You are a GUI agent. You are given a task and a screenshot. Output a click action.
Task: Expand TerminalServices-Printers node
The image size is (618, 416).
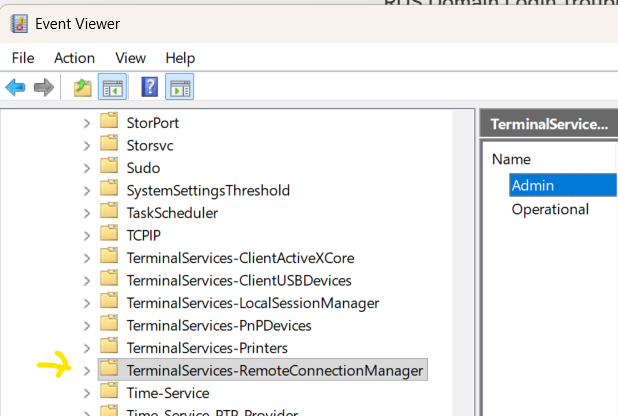coord(87,348)
